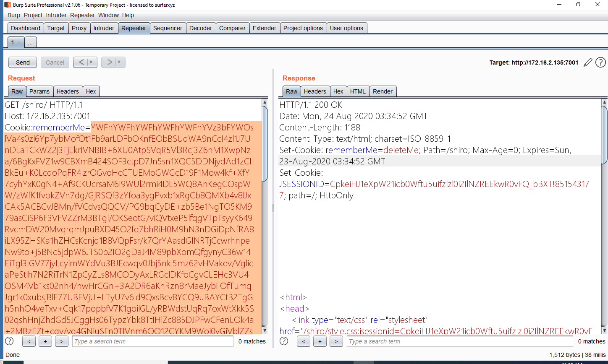Click response scrollbar down arrow
This screenshot has width=608, height=364.
coord(604,331)
